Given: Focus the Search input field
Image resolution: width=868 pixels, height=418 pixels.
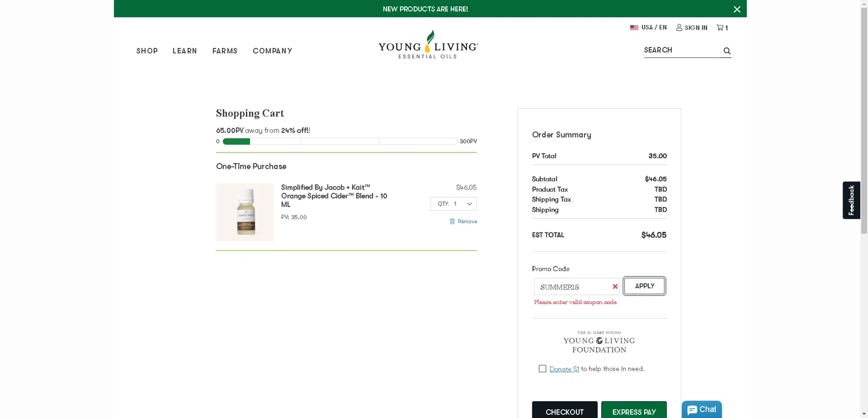Looking at the screenshot, I should (682, 50).
